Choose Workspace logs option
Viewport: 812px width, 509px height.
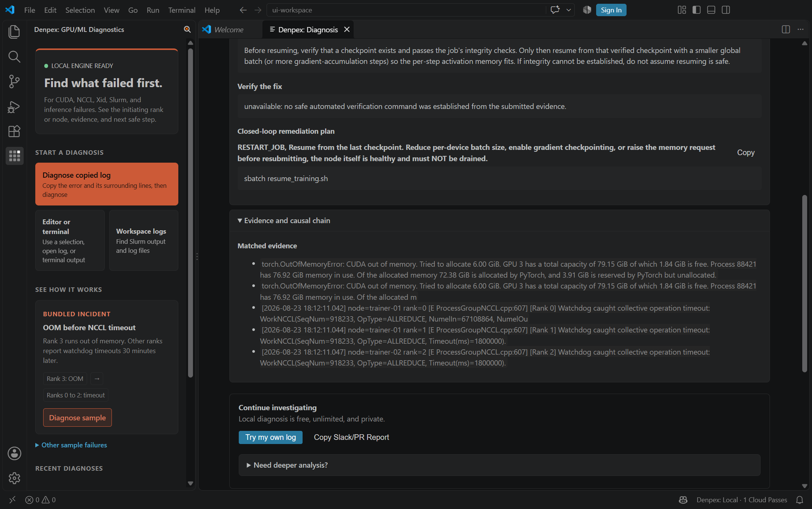point(144,240)
